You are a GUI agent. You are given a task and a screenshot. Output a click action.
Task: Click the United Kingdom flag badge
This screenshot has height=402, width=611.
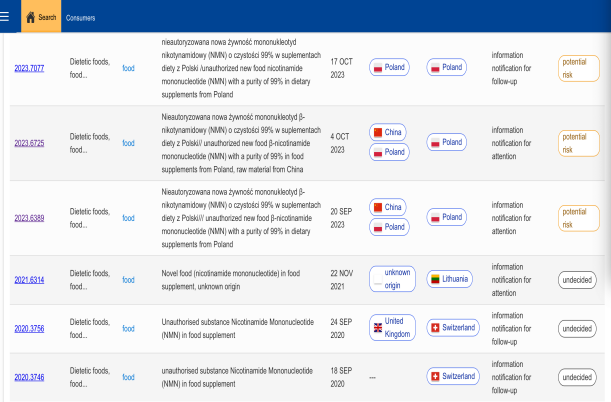(390, 328)
